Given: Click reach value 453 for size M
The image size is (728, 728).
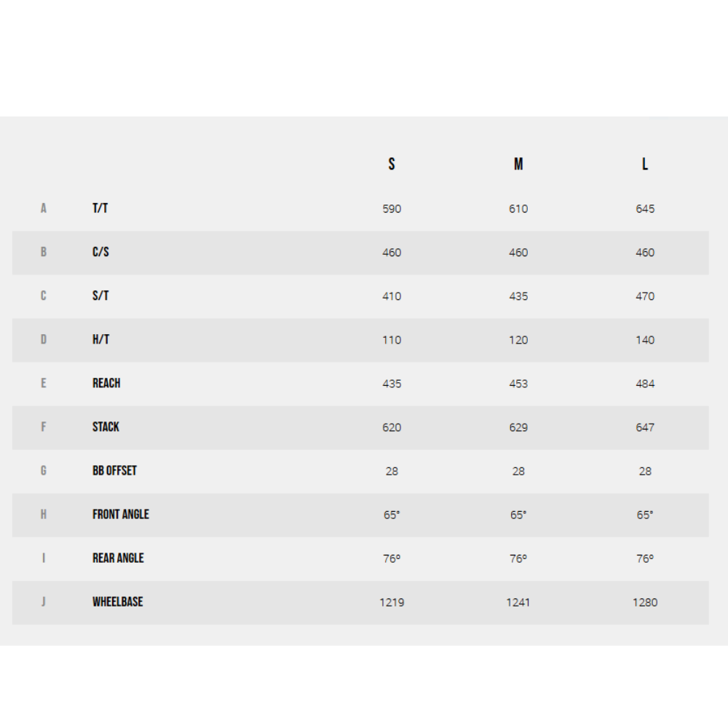Looking at the screenshot, I should 518,384.
